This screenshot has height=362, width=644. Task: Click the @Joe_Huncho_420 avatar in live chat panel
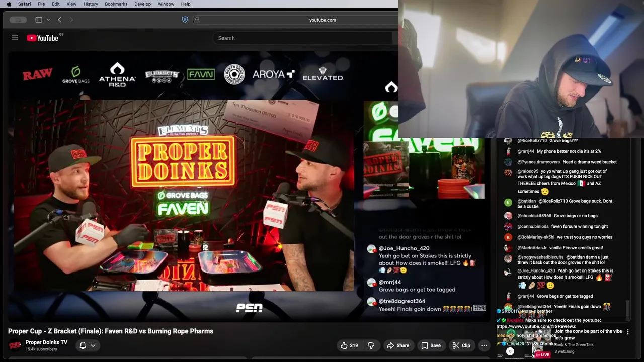click(508, 272)
